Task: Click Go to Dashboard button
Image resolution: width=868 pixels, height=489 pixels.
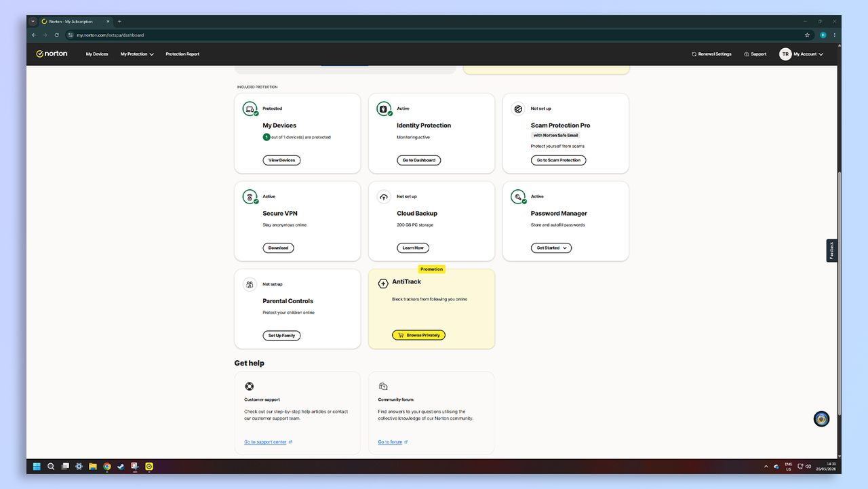Action: point(418,160)
